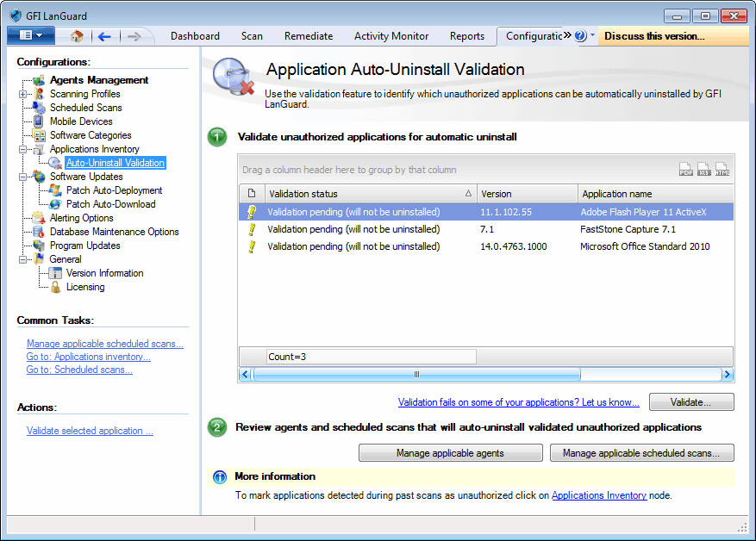Image resolution: width=756 pixels, height=541 pixels.
Task: Click the Database Maintenance Options icon
Action: (x=39, y=232)
